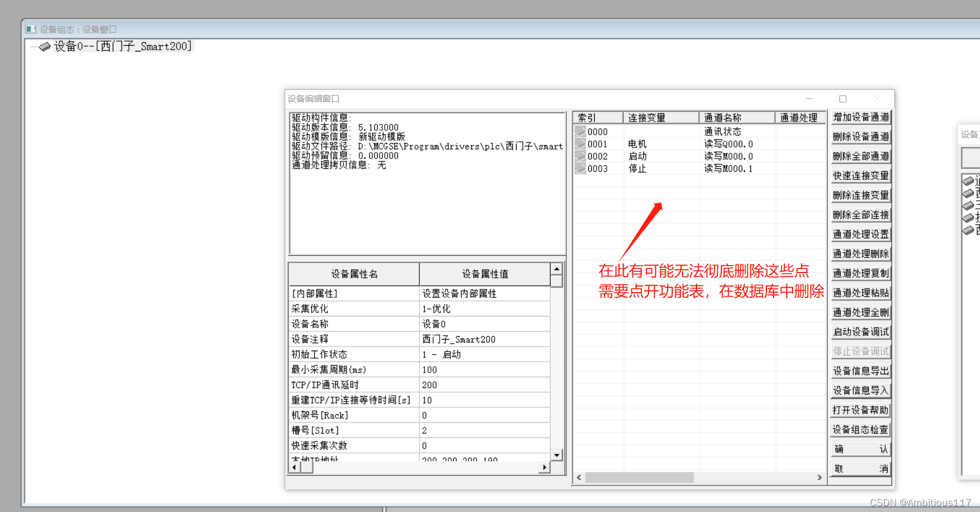
Task: Select channel name 读写Q000.0
Action: (x=728, y=144)
